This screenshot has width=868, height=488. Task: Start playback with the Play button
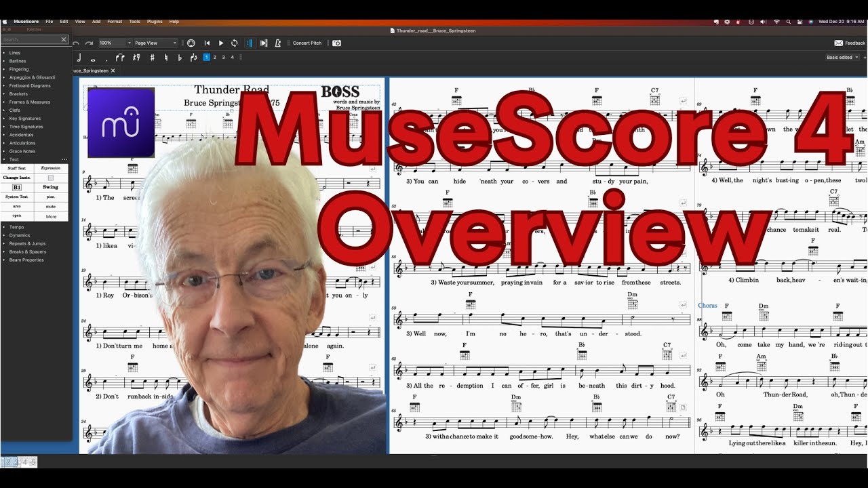click(x=220, y=43)
